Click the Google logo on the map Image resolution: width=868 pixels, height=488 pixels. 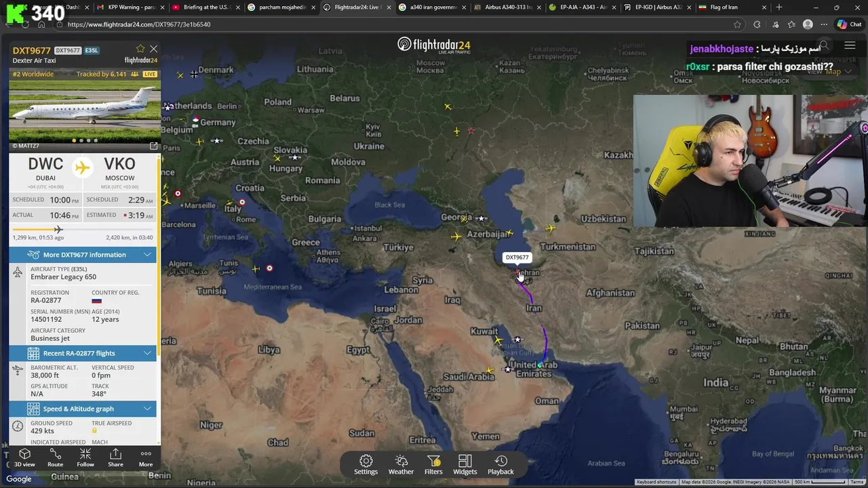(19, 479)
